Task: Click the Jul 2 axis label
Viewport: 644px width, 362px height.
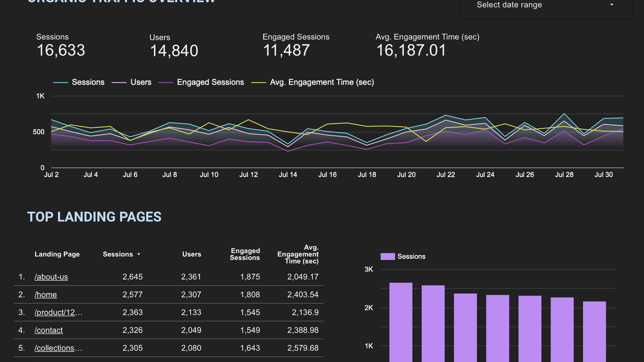Action: point(51,175)
